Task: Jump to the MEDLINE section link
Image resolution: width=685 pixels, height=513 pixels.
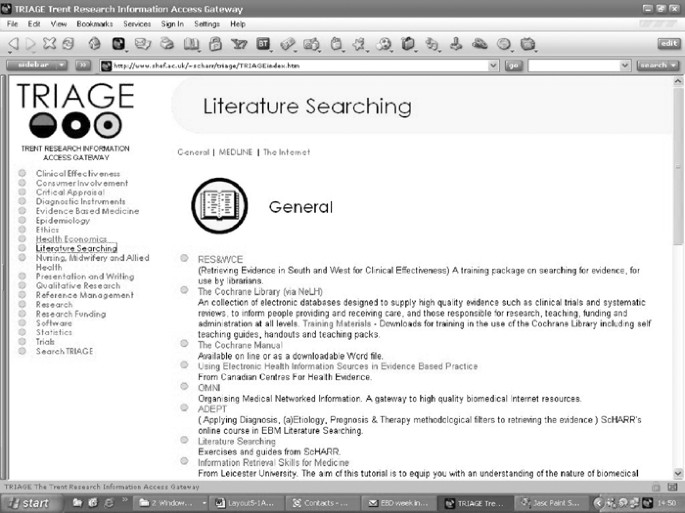Action: [x=235, y=152]
